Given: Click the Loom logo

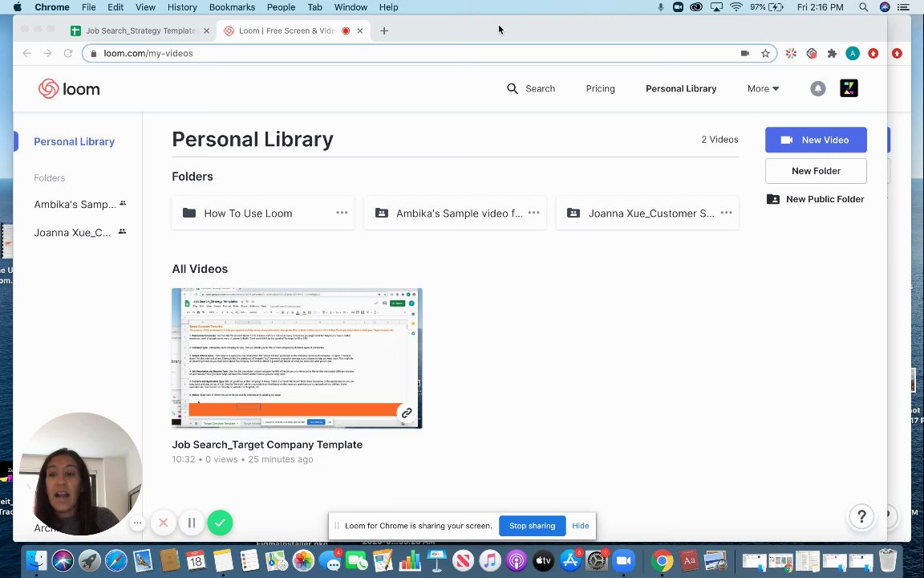Looking at the screenshot, I should click(69, 89).
